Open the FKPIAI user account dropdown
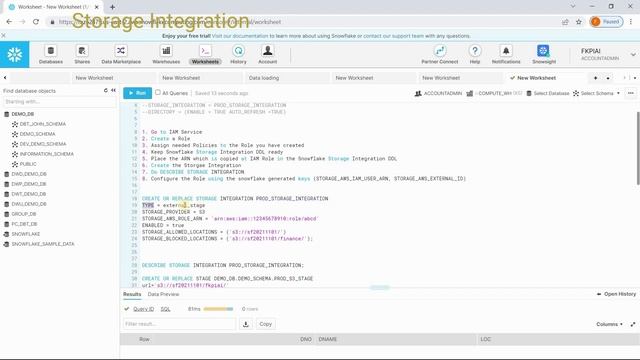Viewport: 640px width, 360px height. coord(608,54)
